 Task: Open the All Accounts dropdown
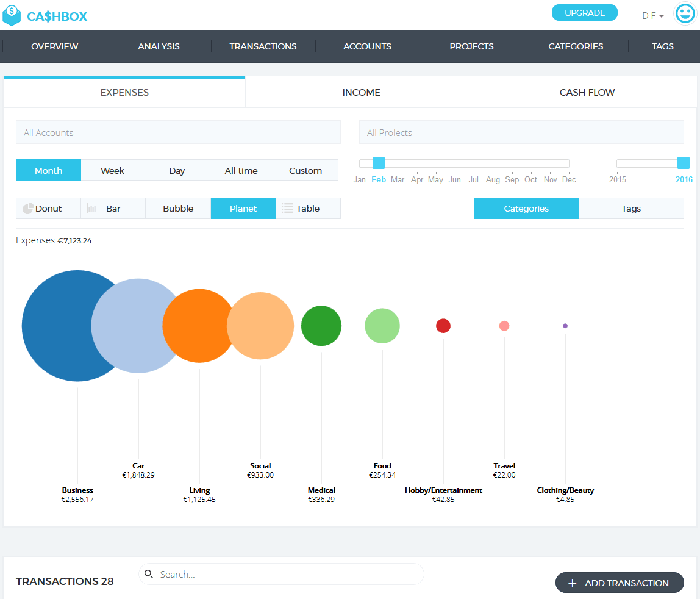(178, 132)
